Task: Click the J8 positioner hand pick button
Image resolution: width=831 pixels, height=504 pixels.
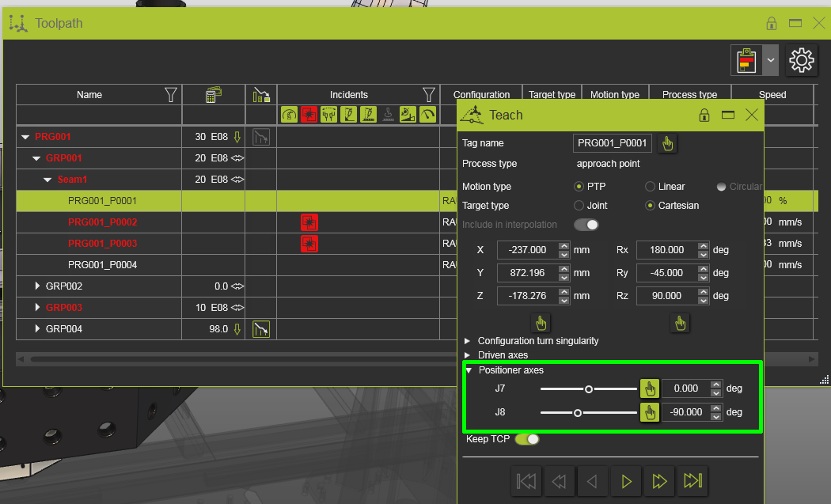Action: pos(649,412)
